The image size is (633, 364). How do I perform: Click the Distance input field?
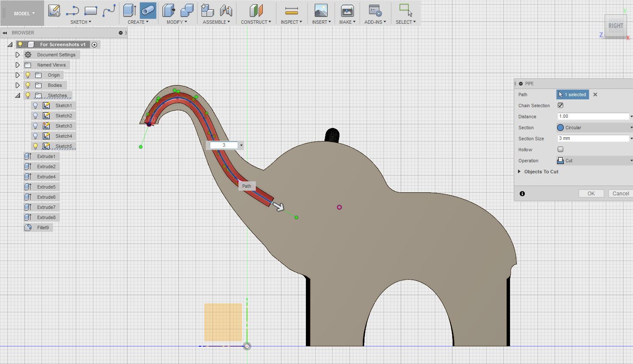593,116
